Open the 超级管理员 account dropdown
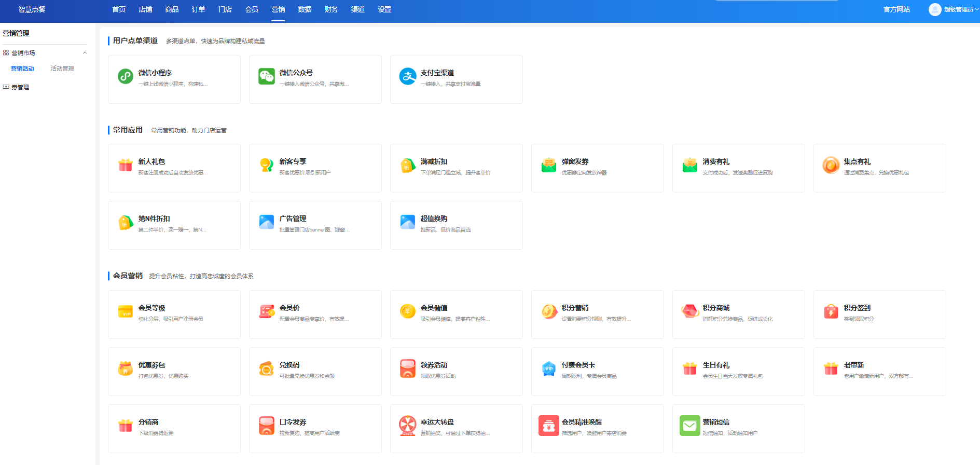The image size is (980, 465). [954, 9]
